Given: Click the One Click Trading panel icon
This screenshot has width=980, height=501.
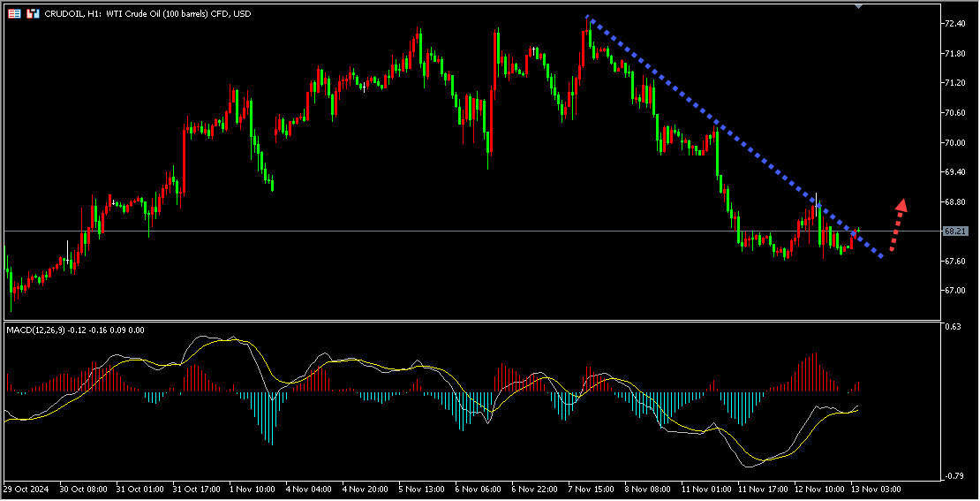Looking at the screenshot, I should 15,14.
